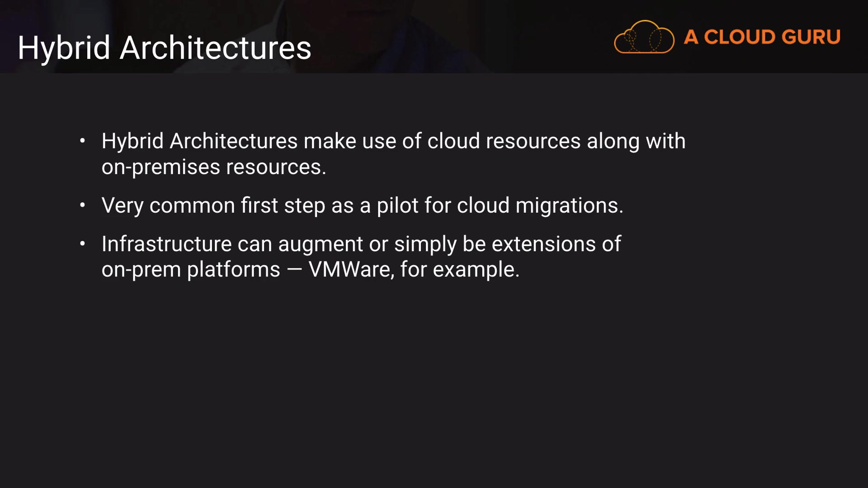Click the phrase "cloud migrations."
This screenshot has width=868, height=488.
pos(540,206)
